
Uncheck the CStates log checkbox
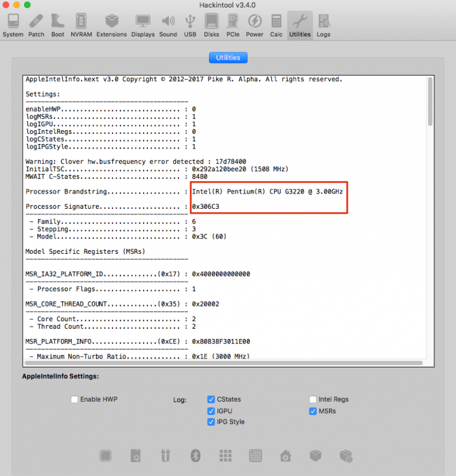[x=211, y=399]
